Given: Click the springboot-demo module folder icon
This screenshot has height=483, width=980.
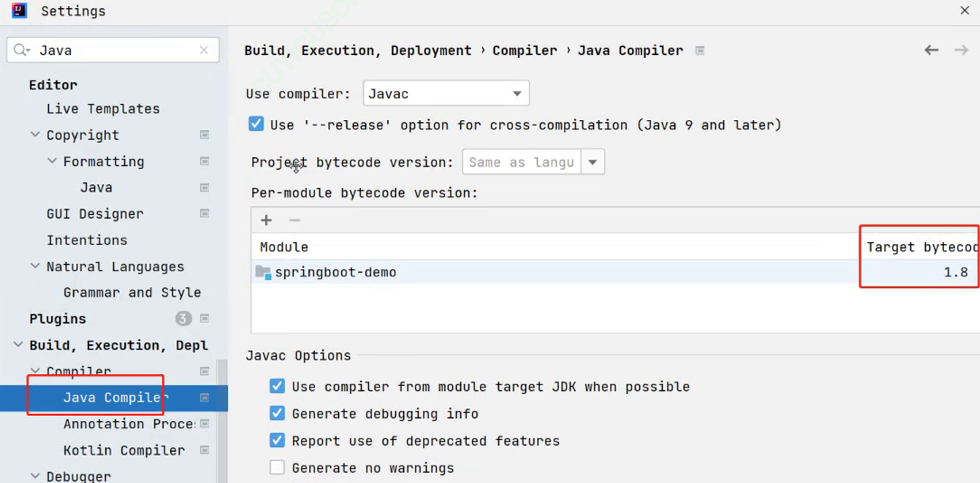Looking at the screenshot, I should (x=263, y=272).
